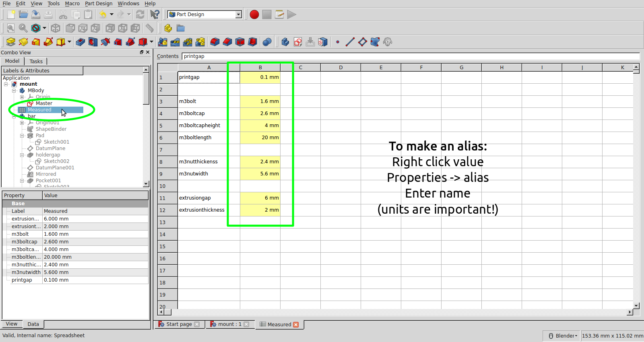
Task: Open the Part Design menu
Action: click(99, 4)
